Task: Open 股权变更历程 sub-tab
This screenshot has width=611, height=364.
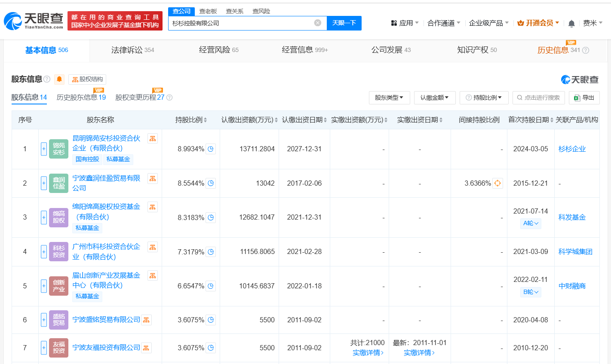Action: [140, 97]
